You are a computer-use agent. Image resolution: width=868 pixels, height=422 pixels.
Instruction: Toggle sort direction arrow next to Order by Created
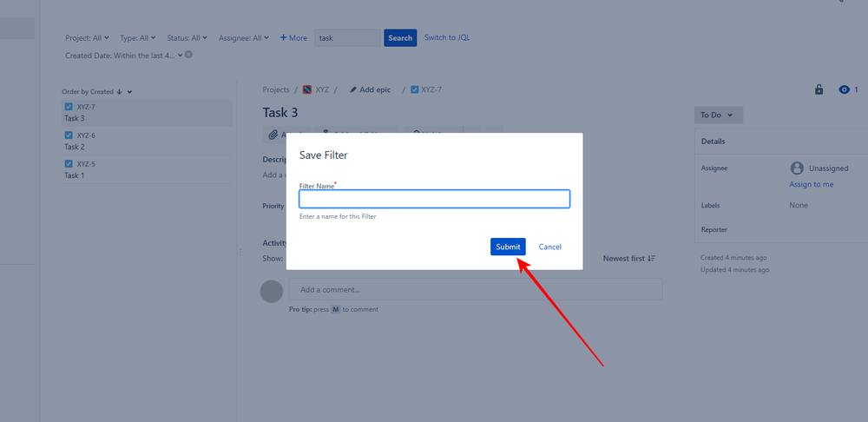pyautogui.click(x=119, y=92)
